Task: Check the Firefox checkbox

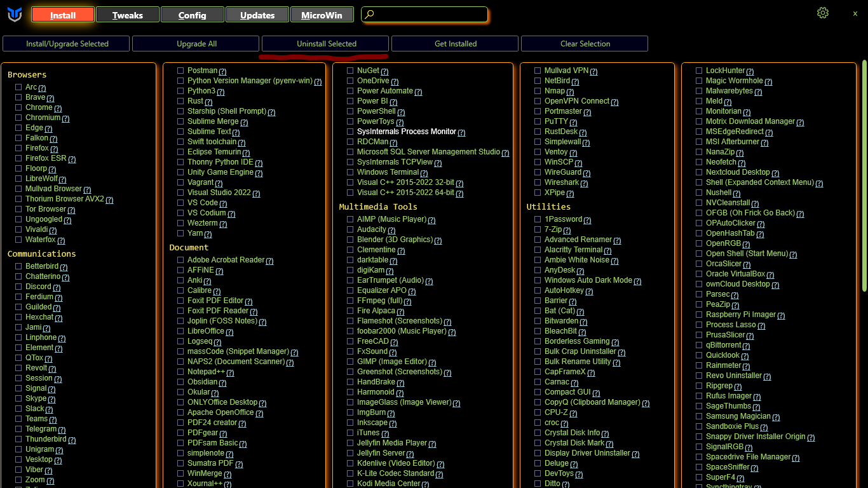Action: [x=19, y=148]
